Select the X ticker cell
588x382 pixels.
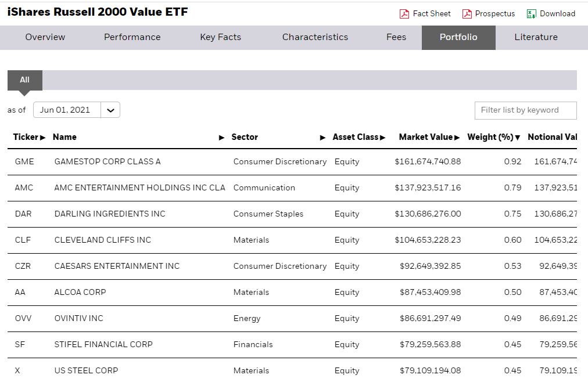(x=17, y=371)
